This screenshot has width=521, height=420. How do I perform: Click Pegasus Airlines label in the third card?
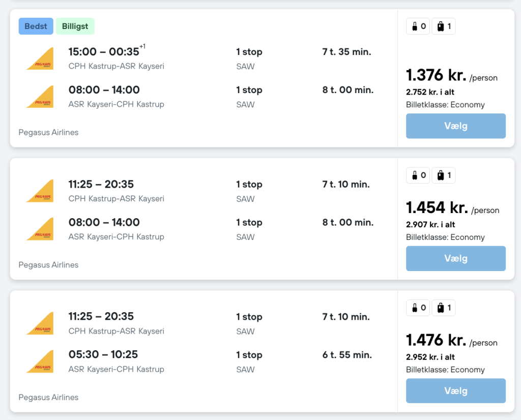click(48, 397)
